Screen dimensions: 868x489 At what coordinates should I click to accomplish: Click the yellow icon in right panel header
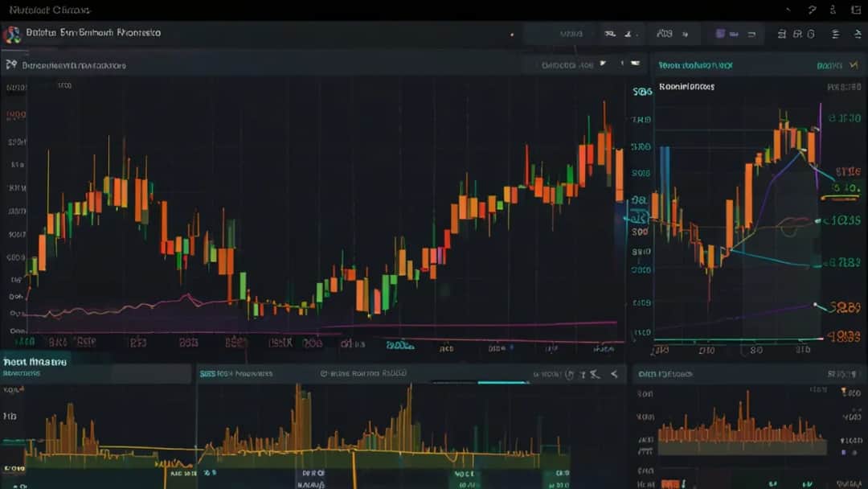pyautogui.click(x=853, y=64)
